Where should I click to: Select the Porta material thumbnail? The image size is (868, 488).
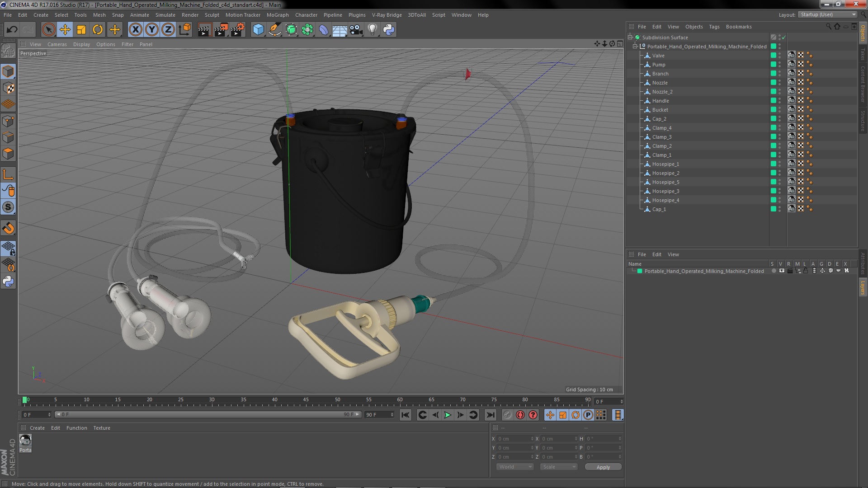click(x=25, y=441)
